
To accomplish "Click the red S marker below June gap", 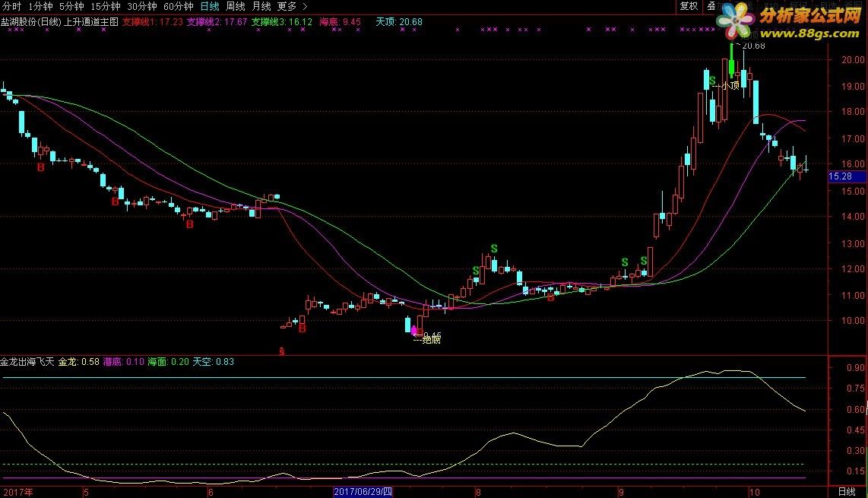I will (x=282, y=351).
